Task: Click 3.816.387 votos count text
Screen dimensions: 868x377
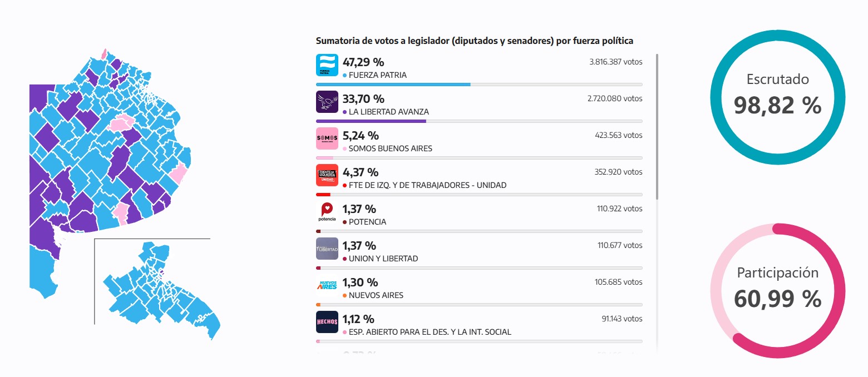Action: (615, 62)
